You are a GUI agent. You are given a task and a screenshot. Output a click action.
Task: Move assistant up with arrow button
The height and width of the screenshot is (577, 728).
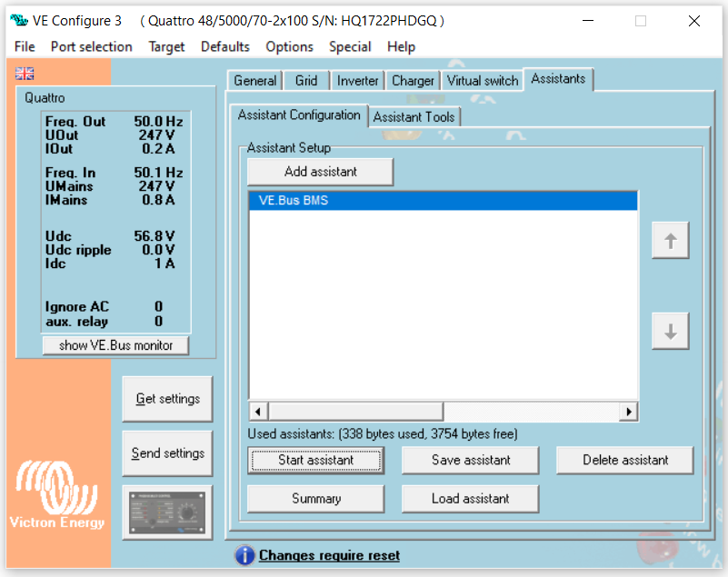[670, 241]
